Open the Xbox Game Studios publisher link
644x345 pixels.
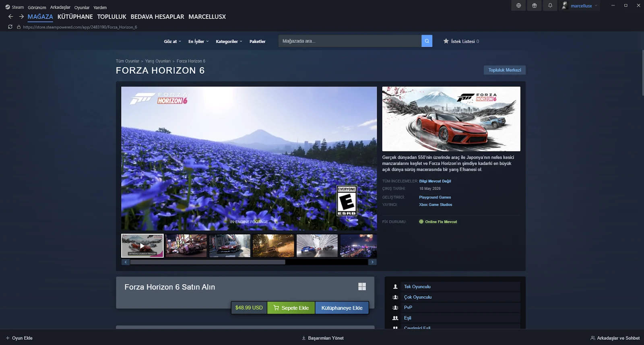[436, 205]
